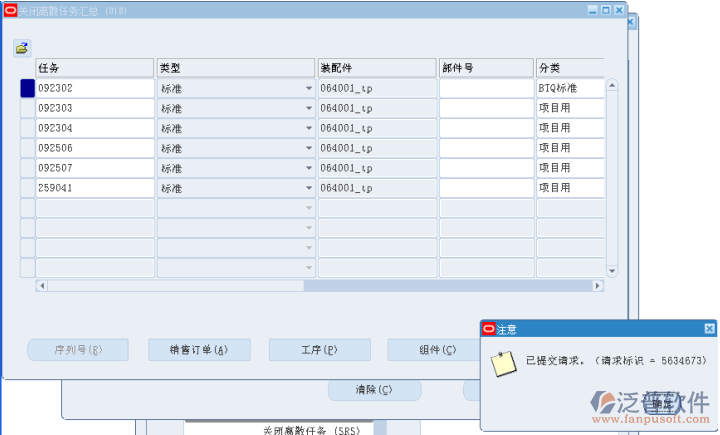The width and height of the screenshot is (720, 435).
Task: Select the row indicator for task 092302
Action: (x=27, y=88)
